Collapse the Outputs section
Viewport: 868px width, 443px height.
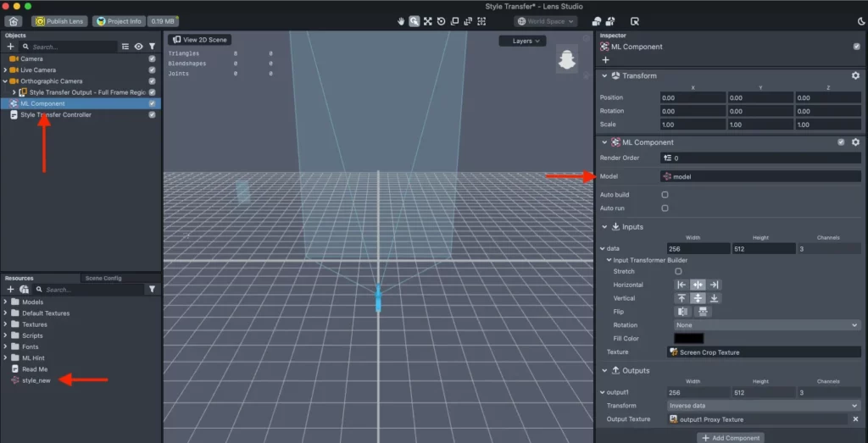[x=604, y=370]
